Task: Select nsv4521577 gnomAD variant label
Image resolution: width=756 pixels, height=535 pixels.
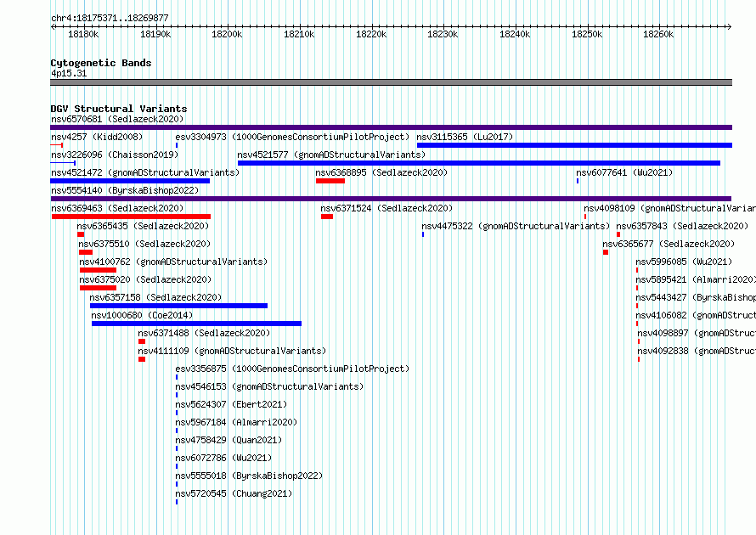Action: [331, 155]
